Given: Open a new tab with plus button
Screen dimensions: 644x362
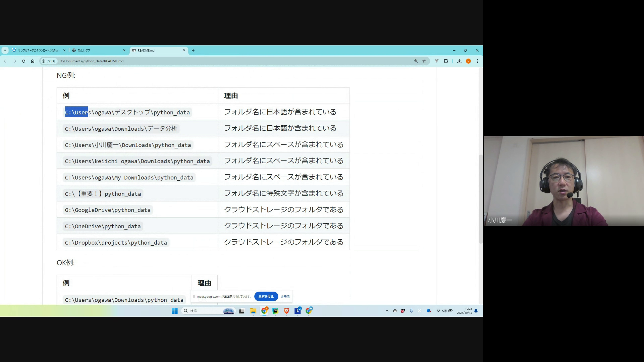Looking at the screenshot, I should coord(193,50).
